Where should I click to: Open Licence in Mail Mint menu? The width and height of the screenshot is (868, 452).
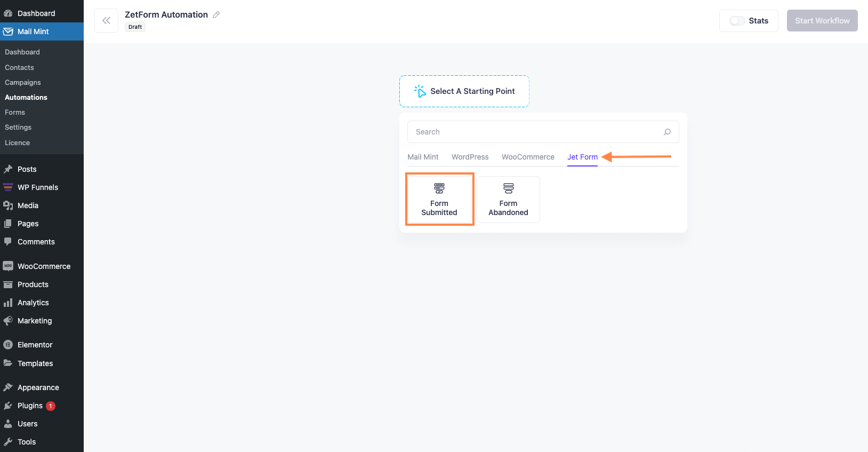click(17, 142)
